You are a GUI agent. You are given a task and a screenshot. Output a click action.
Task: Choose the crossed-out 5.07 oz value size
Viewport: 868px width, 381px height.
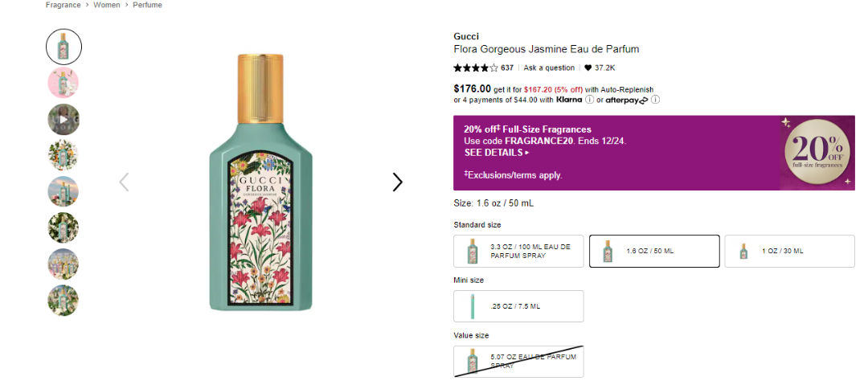[518, 362]
